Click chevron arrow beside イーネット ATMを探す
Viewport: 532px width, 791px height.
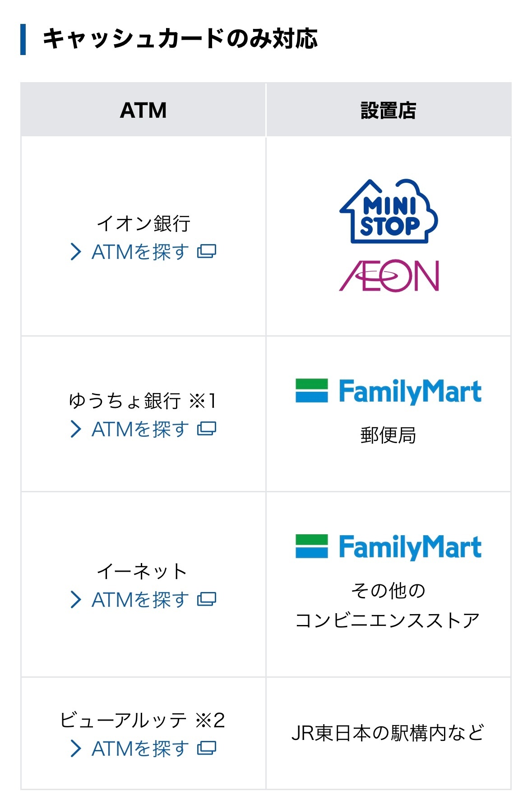76,600
